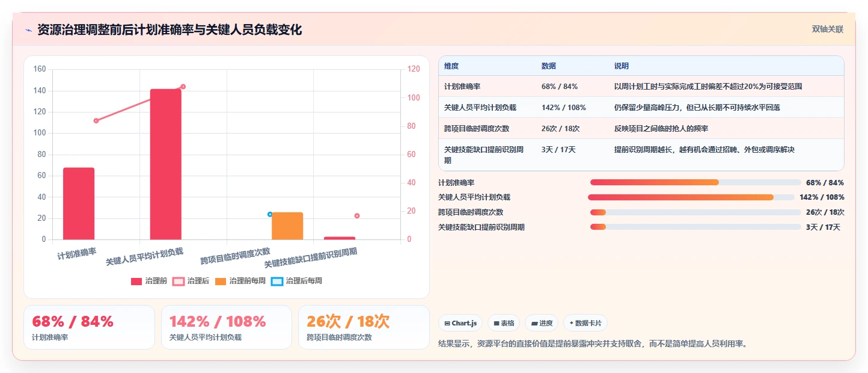Screen dimensions: 868x373
Task: Click the small red 关键技能缺口提前识别周期 bar
Action: [340, 238]
